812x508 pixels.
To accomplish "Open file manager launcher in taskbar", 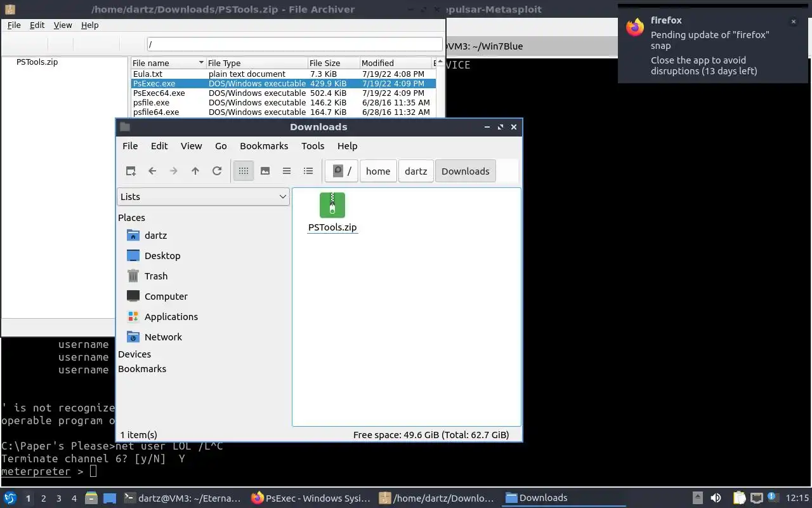I will 91,498.
